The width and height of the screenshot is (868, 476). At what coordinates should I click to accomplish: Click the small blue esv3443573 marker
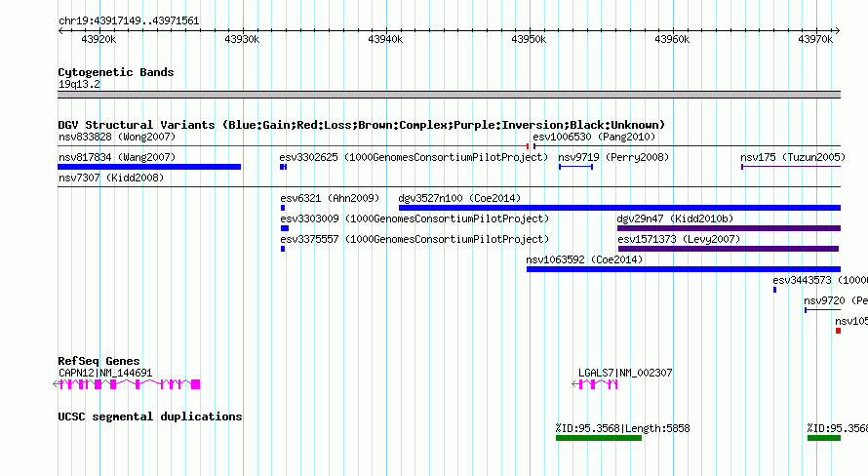(774, 290)
